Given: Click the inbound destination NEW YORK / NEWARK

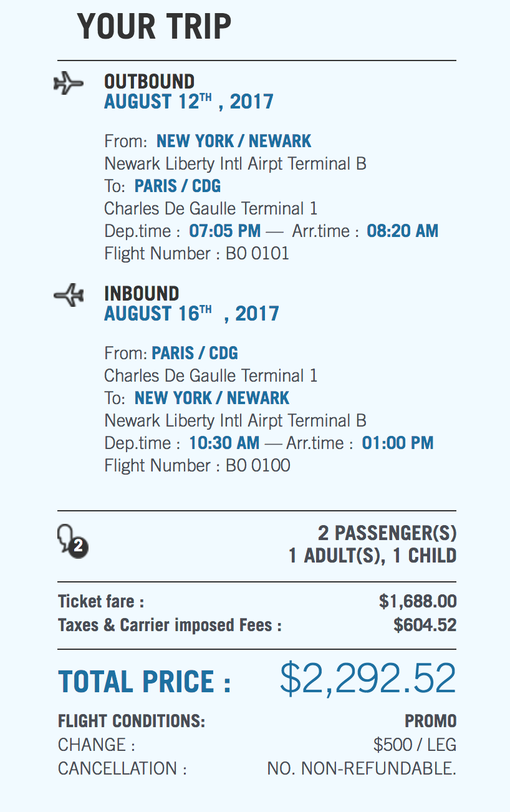Looking at the screenshot, I should point(212,399).
